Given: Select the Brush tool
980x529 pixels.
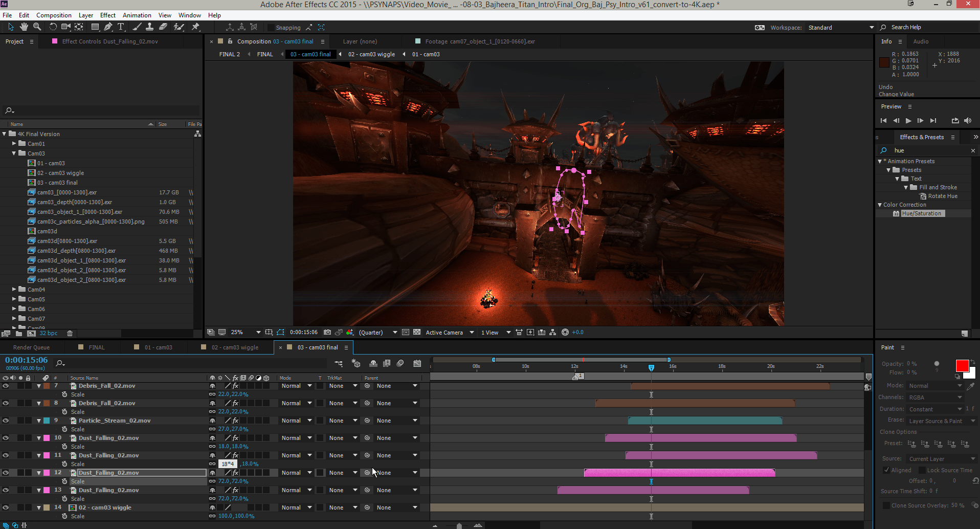Looking at the screenshot, I should [x=137, y=27].
